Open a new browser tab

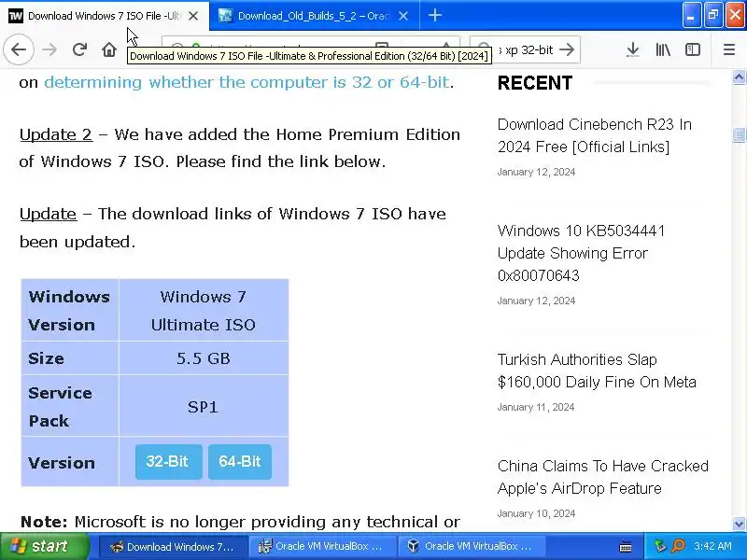pyautogui.click(x=434, y=16)
